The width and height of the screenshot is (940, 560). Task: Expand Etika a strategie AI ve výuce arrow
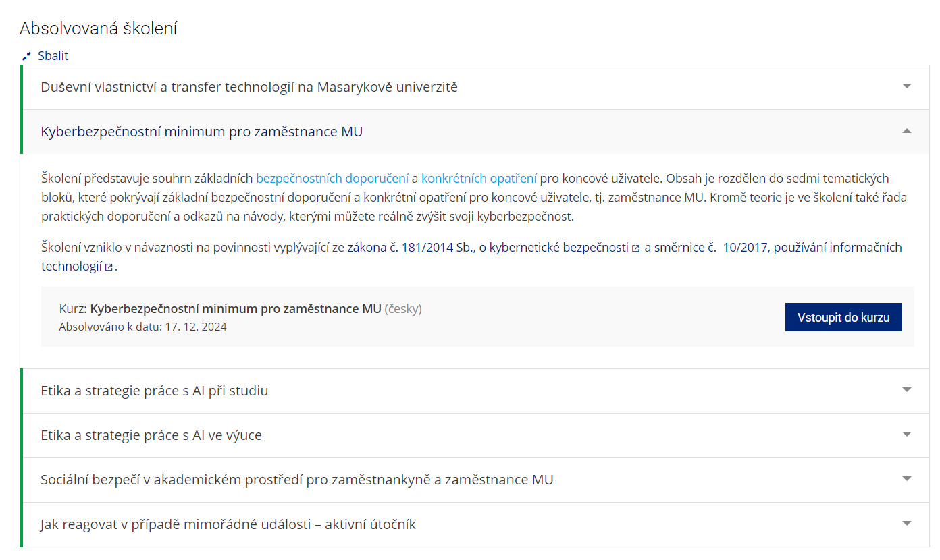907,435
